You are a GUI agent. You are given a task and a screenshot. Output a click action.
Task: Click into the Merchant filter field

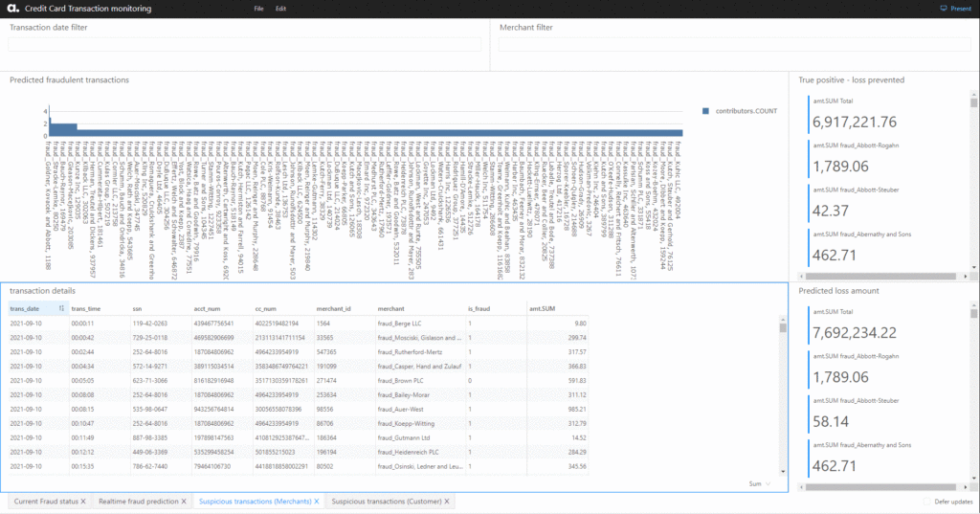pos(734,44)
